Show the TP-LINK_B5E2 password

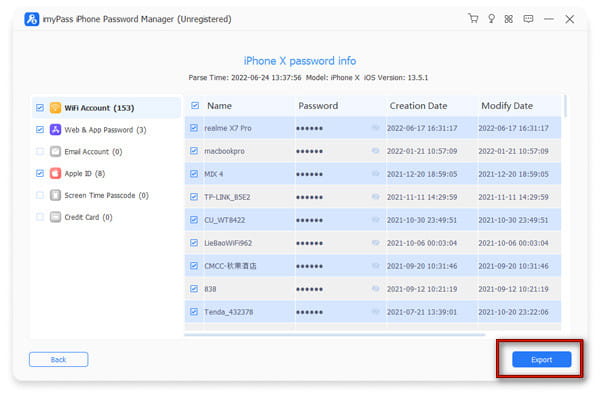click(x=375, y=197)
